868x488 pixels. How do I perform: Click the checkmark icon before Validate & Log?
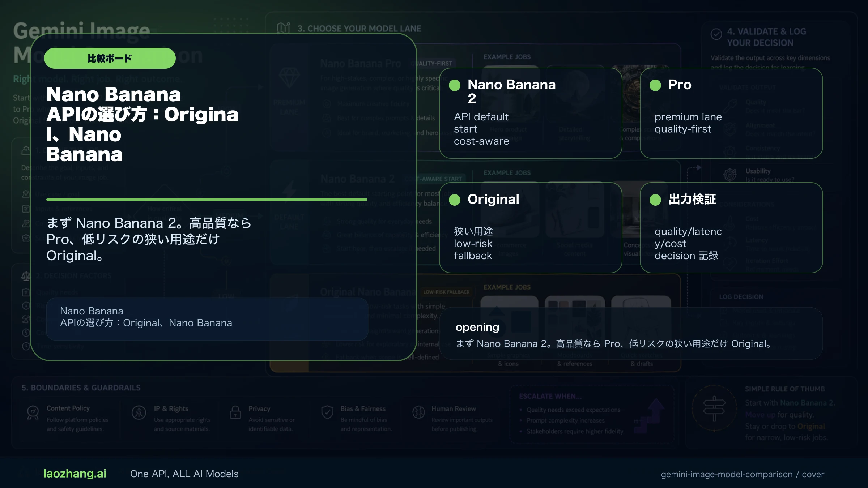pyautogui.click(x=716, y=34)
